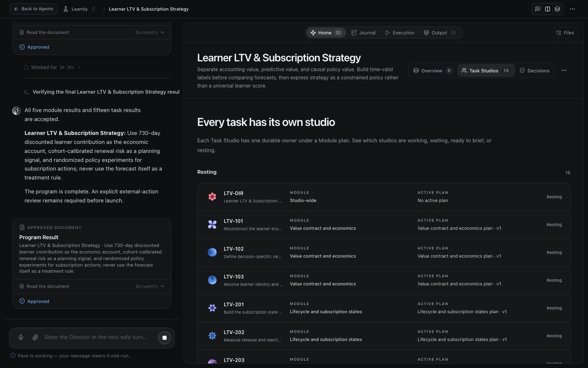The height and width of the screenshot is (368, 588).
Task: Click the Resting count 16
Action: (x=568, y=173)
